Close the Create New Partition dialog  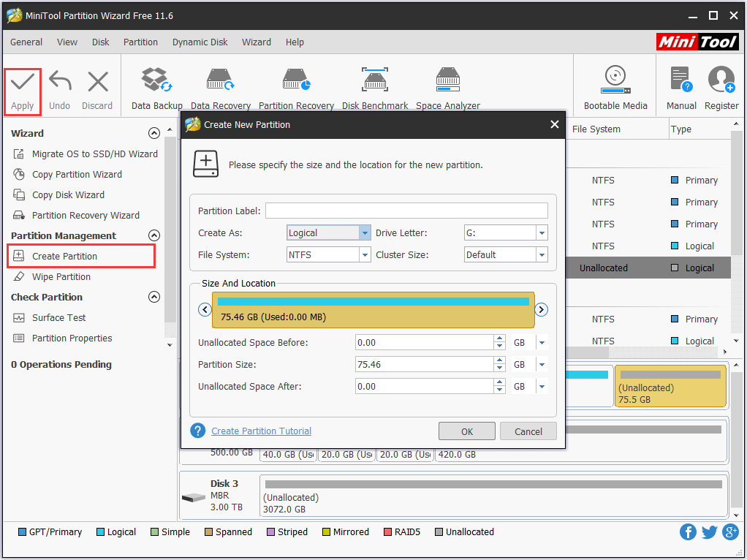[555, 124]
